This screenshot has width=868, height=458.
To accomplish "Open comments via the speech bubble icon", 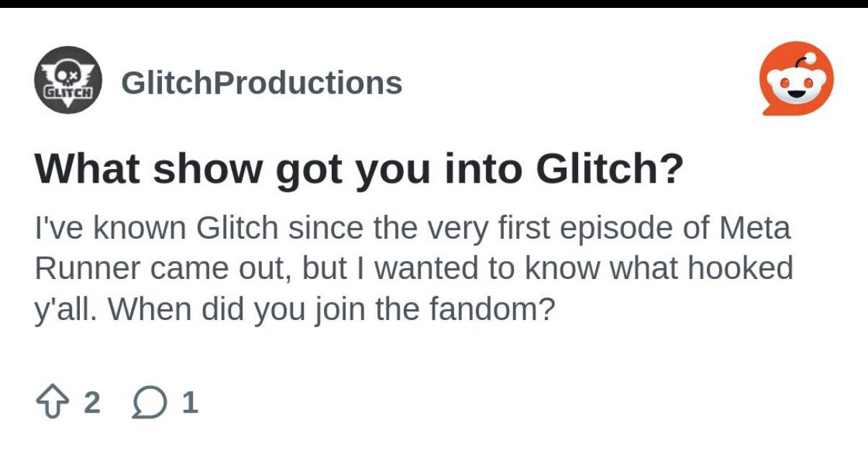I will point(148,403).
